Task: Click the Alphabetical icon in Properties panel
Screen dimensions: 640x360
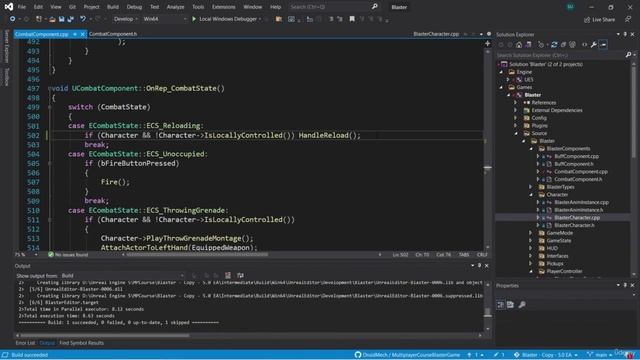Action: pyautogui.click(x=510, y=304)
